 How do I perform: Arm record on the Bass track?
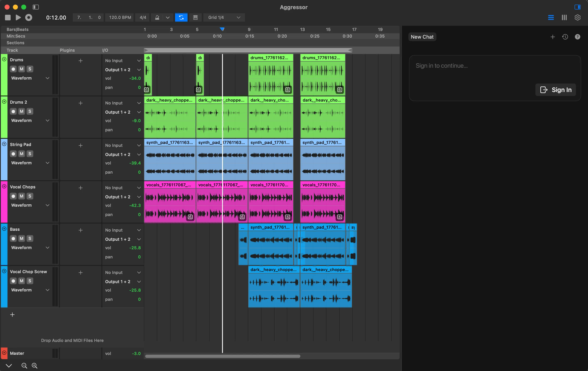[x=13, y=238]
